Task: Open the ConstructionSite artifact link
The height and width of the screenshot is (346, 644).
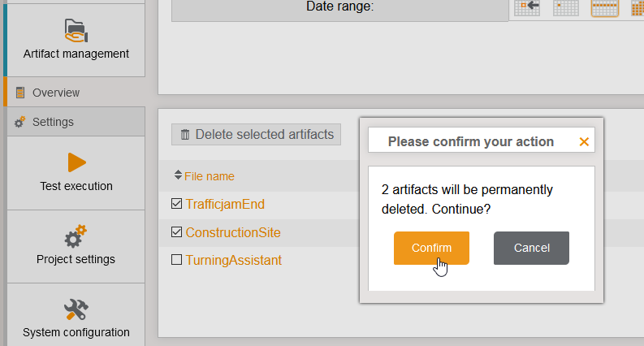Action: pos(233,232)
